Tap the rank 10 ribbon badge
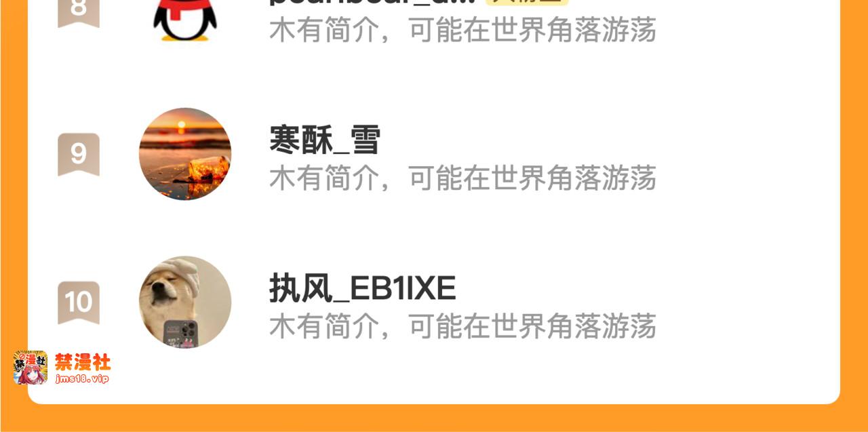The height and width of the screenshot is (432, 868). [x=79, y=302]
